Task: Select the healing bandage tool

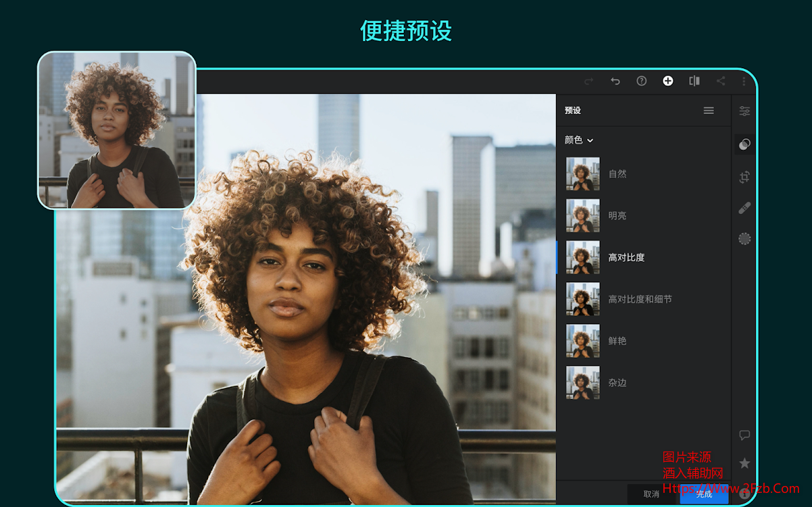Action: pyautogui.click(x=744, y=208)
